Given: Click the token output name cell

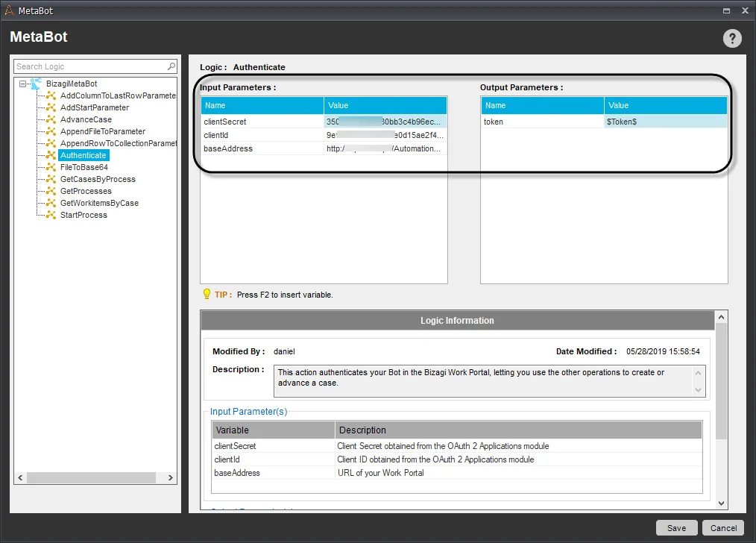Looking at the screenshot, I should tap(543, 122).
